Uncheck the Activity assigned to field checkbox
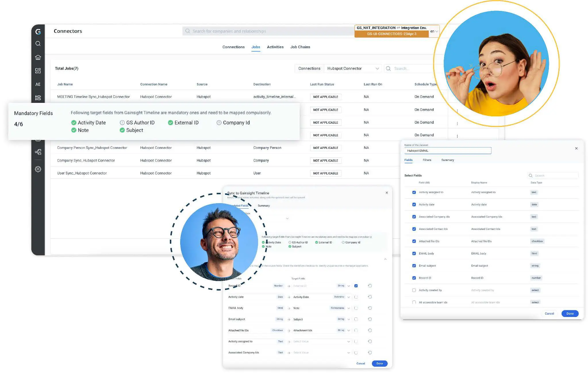 click(x=414, y=192)
